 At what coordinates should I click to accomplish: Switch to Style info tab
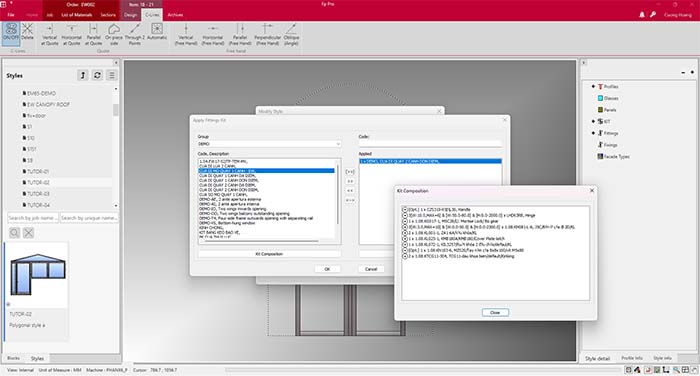662,358
